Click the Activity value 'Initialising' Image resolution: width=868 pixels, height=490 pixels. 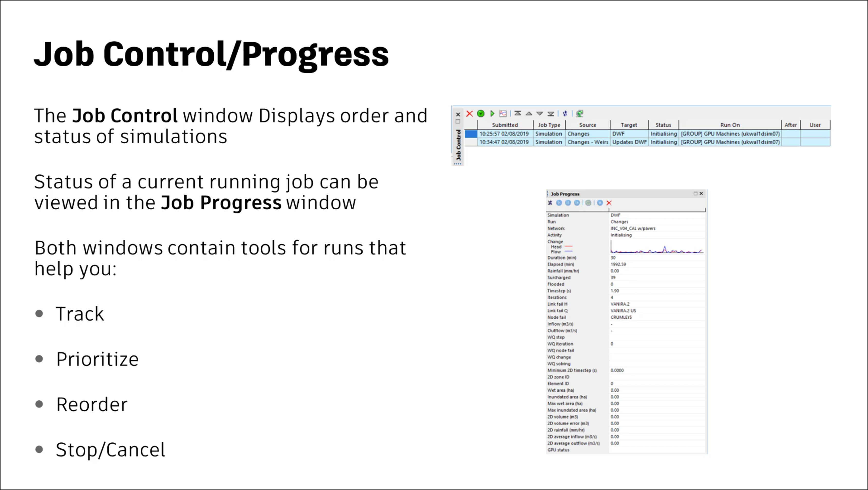pyautogui.click(x=621, y=235)
